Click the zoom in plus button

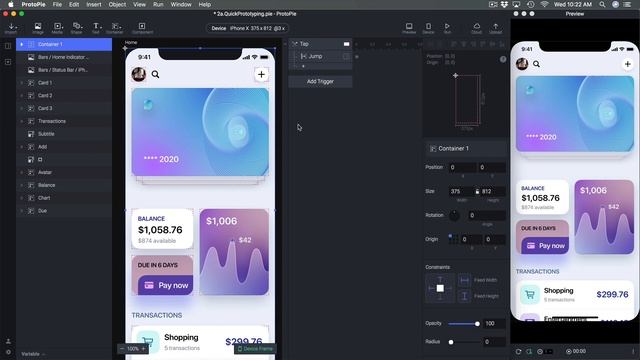click(144, 349)
